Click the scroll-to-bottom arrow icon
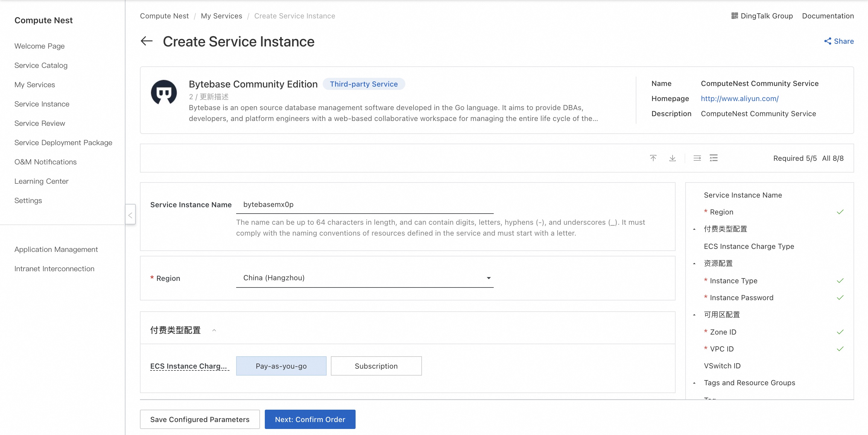868x435 pixels. [672, 158]
